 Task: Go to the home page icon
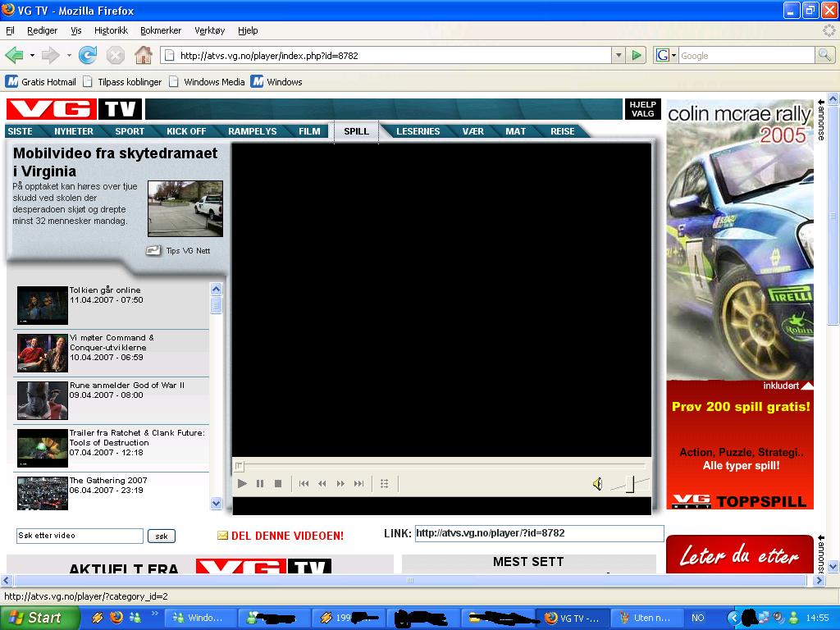(x=143, y=55)
